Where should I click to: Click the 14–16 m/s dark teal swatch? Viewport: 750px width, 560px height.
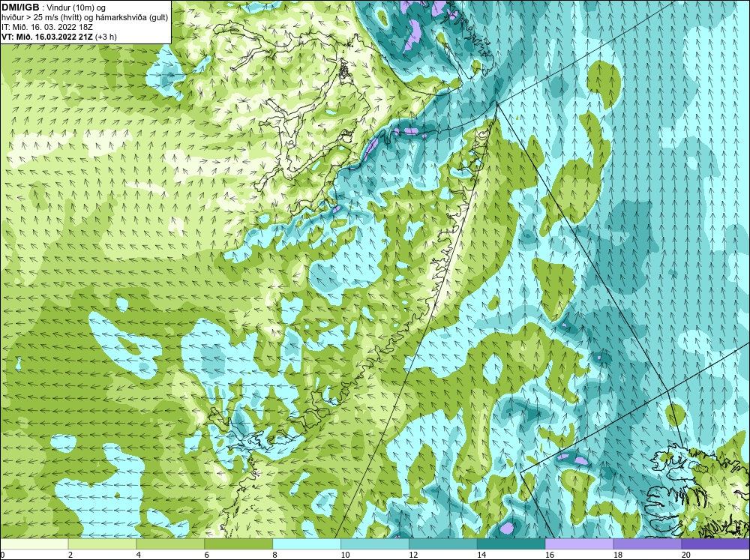[x=511, y=544]
